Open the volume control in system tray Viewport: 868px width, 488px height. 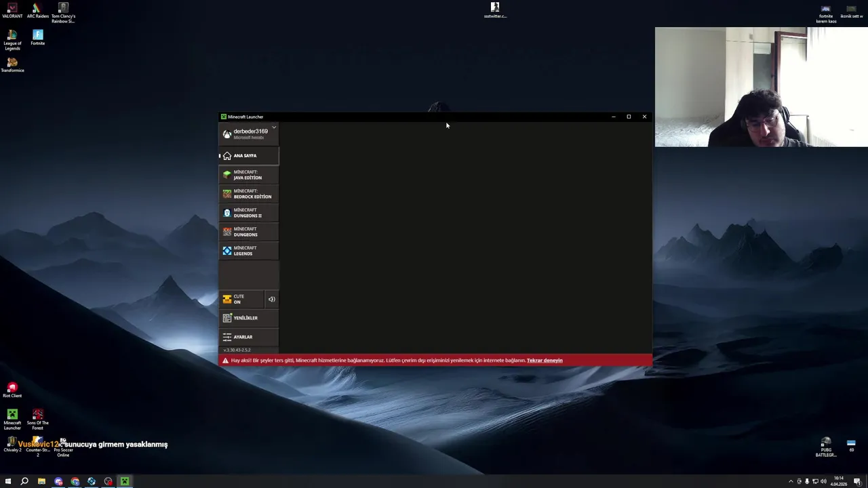(823, 481)
